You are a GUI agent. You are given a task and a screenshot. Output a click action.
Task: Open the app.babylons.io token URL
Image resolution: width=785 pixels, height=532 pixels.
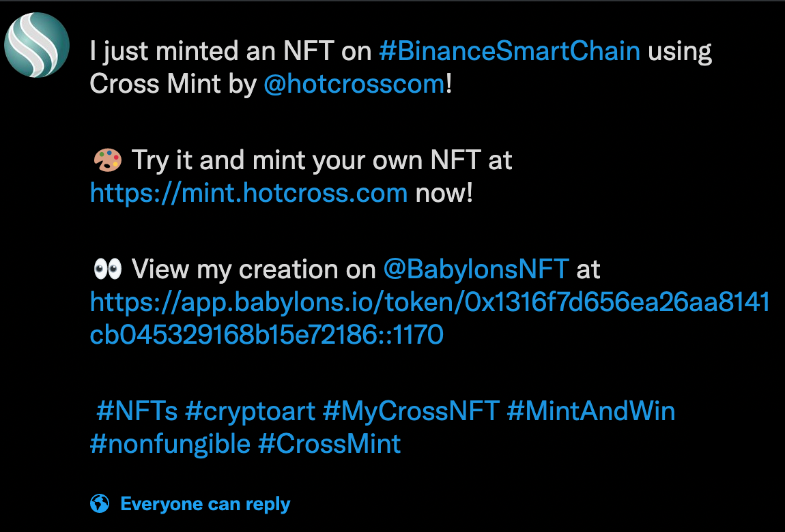[x=429, y=318]
